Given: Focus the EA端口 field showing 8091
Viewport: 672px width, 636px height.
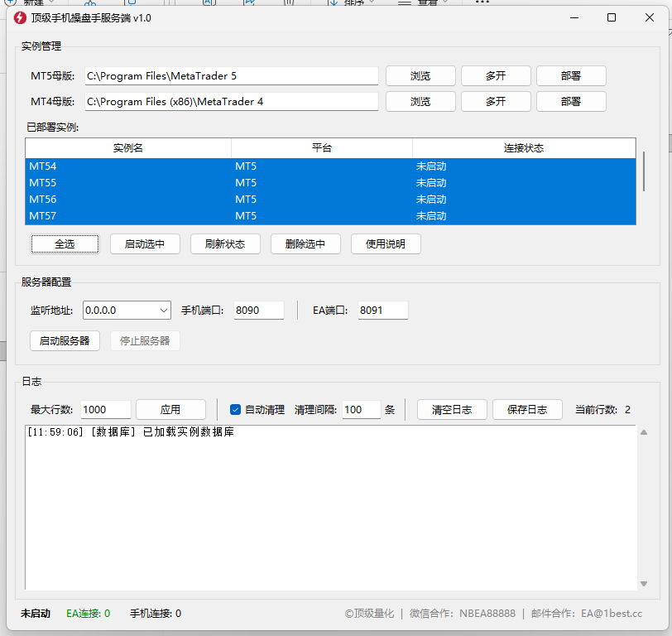Looking at the screenshot, I should pos(382,310).
